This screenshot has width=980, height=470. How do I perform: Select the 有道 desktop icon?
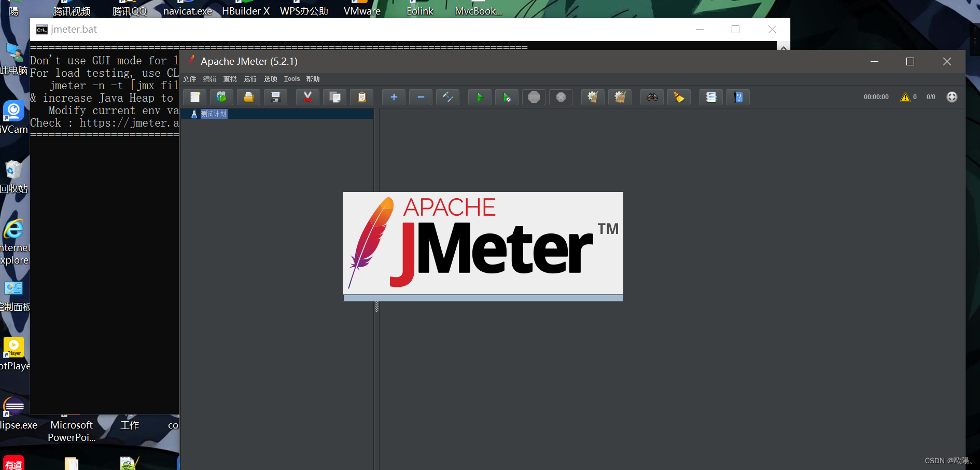tap(14, 463)
